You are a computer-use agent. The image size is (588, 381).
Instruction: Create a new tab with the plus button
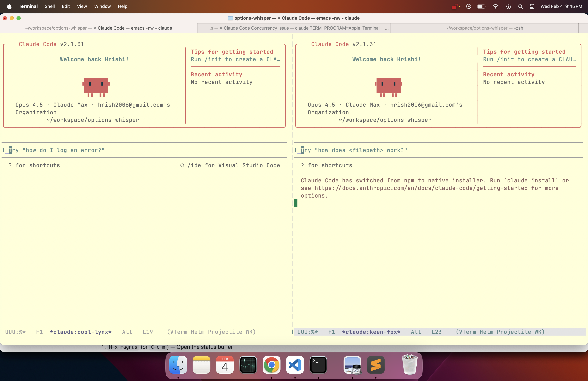click(x=583, y=28)
